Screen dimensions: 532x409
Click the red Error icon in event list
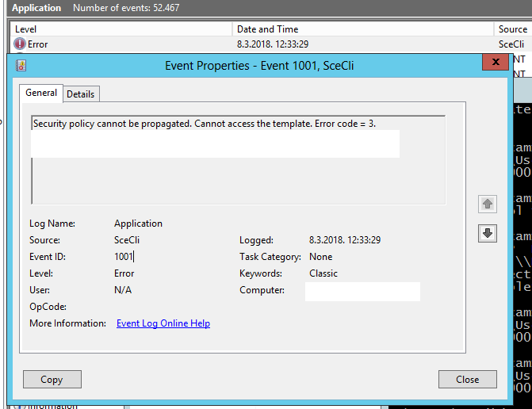(x=20, y=44)
